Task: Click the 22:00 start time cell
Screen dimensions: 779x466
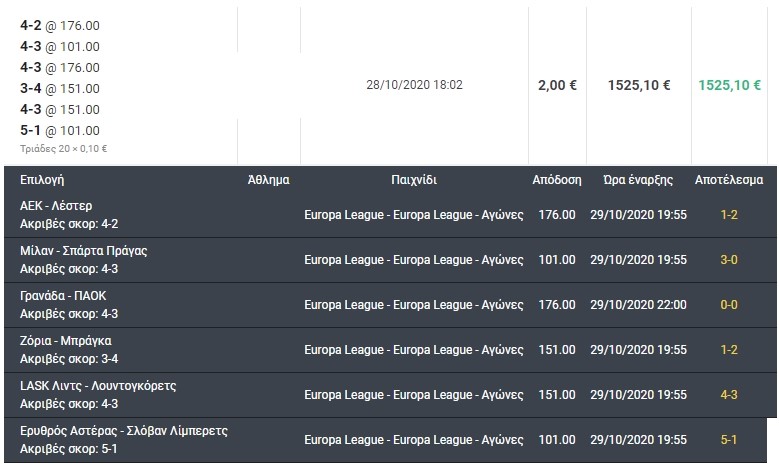Action: pos(638,305)
